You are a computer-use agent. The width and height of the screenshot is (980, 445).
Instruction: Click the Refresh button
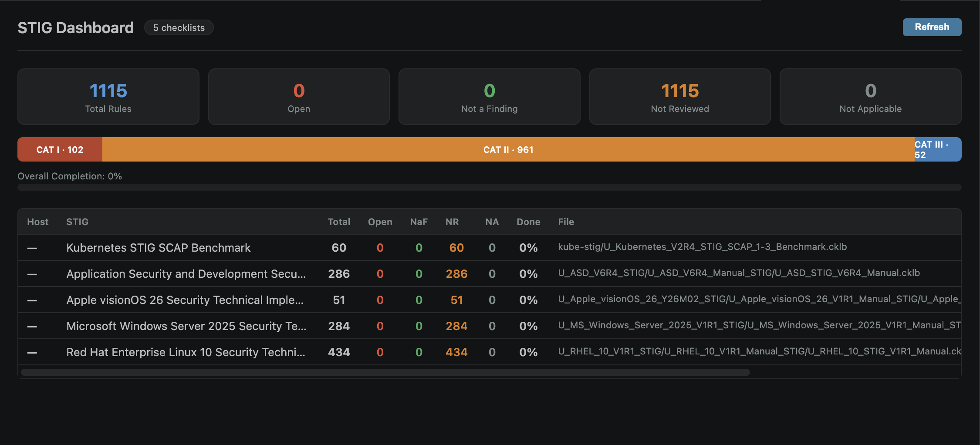tap(932, 27)
